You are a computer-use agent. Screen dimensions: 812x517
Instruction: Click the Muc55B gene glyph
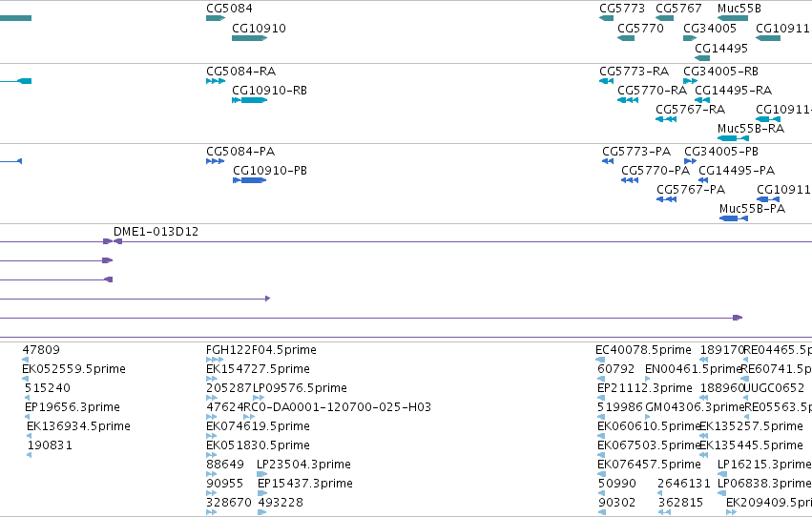point(733,18)
